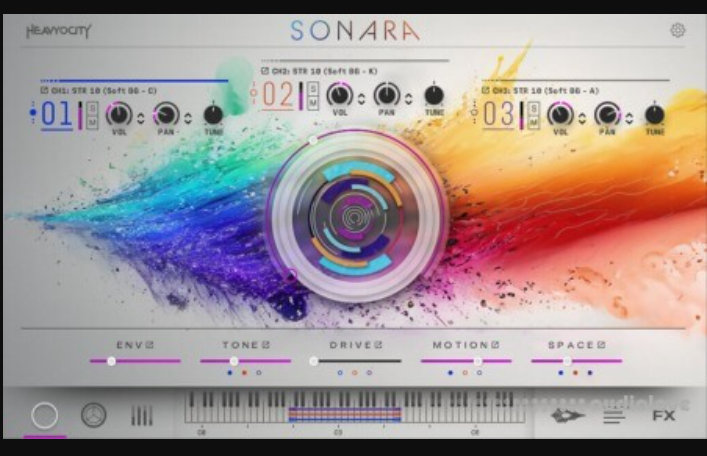The image size is (707, 456).
Task: Open the settings gear in top-right corner
Action: pyautogui.click(x=677, y=30)
